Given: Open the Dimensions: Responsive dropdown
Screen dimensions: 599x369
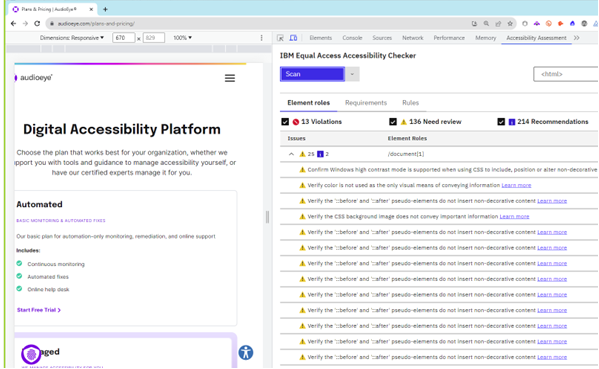Looking at the screenshot, I should 72,38.
